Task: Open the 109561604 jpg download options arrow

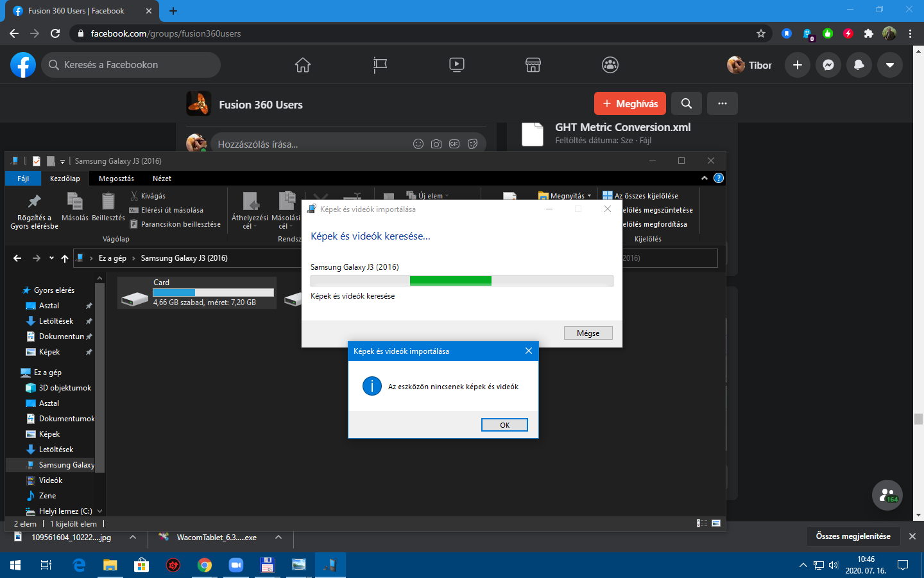Action: (x=133, y=538)
